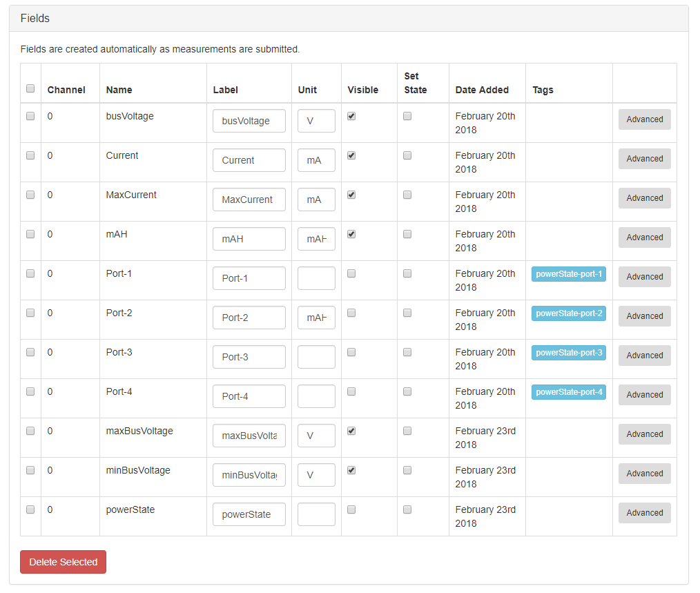
Task: Disable Visible checkbox for maxBusVoltage
Action: click(x=351, y=431)
